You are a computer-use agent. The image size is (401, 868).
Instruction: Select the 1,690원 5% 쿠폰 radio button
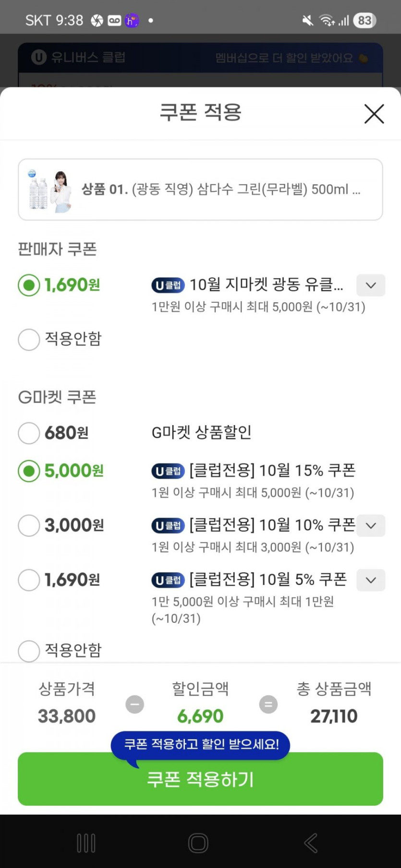point(29,580)
